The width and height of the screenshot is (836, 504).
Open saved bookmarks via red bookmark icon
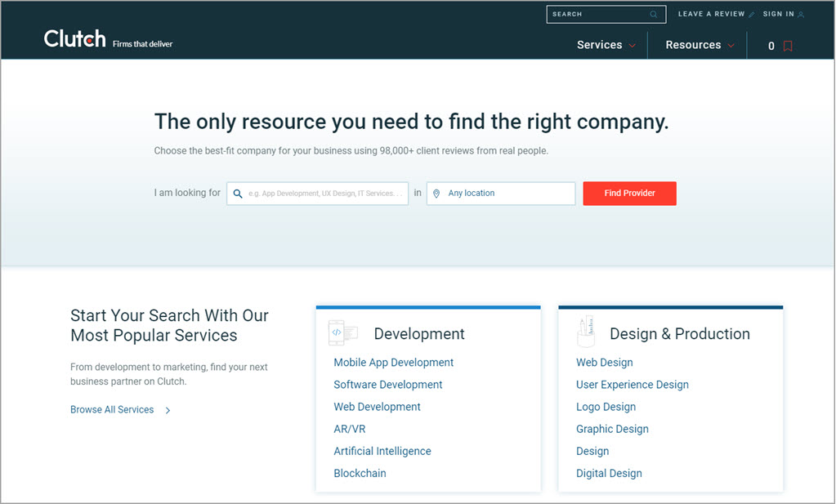pos(788,46)
